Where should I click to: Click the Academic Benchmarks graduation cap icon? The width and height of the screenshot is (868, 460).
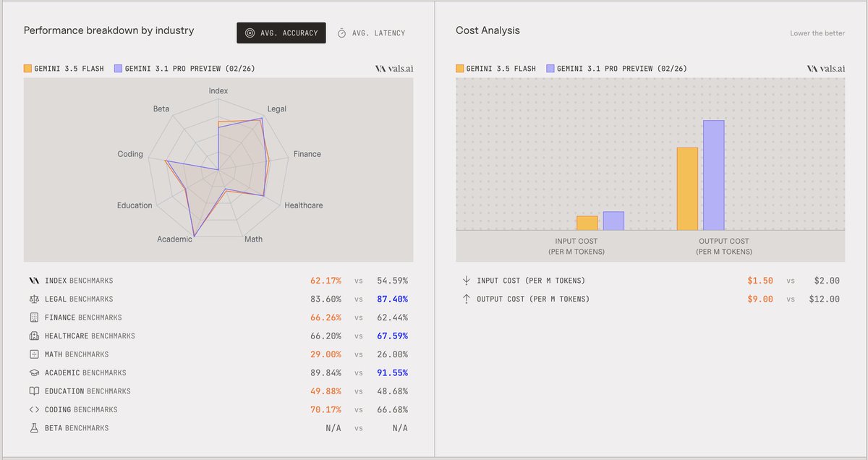click(33, 372)
